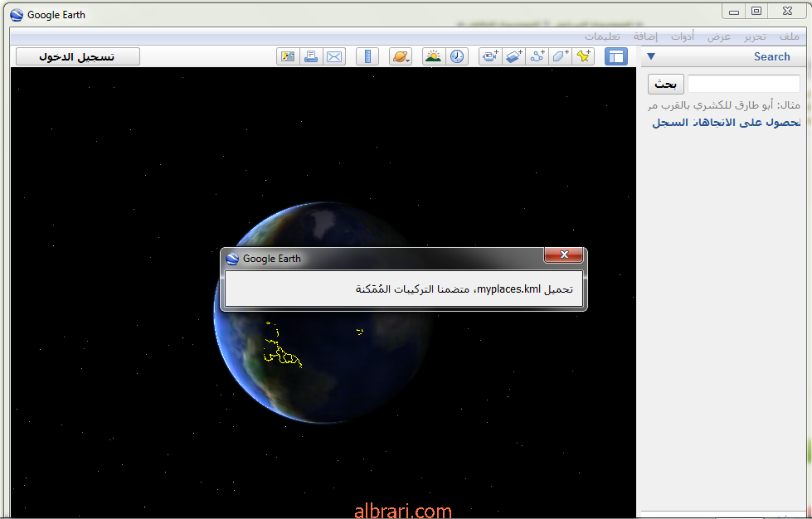Open the تعليمات menu
Viewport: 812px width, 519px height.
click(602, 36)
